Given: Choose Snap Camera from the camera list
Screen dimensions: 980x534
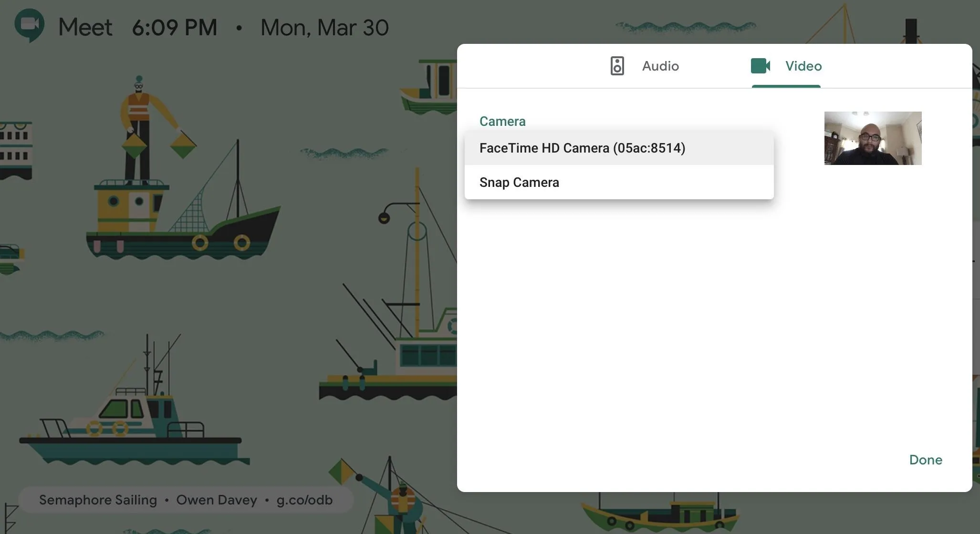Looking at the screenshot, I should [x=619, y=183].
